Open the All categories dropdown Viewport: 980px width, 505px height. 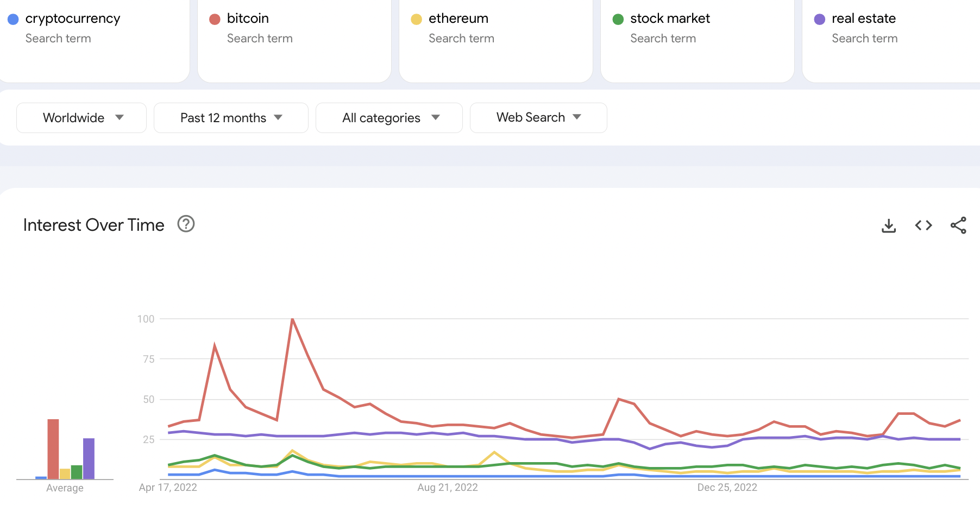(389, 118)
